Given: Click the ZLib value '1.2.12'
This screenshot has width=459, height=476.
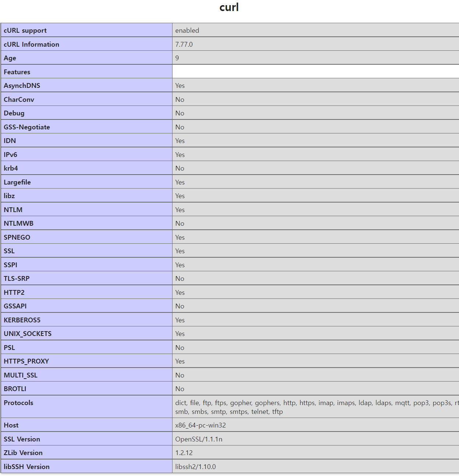Looking at the screenshot, I should pos(184,453).
